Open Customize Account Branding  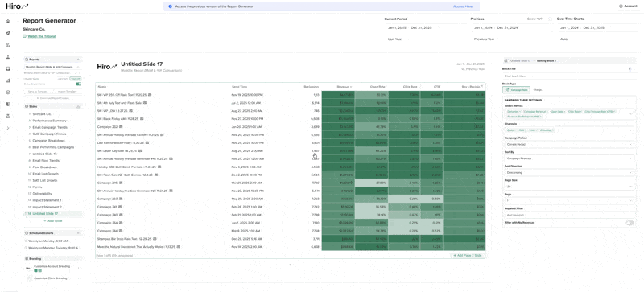coord(52,268)
